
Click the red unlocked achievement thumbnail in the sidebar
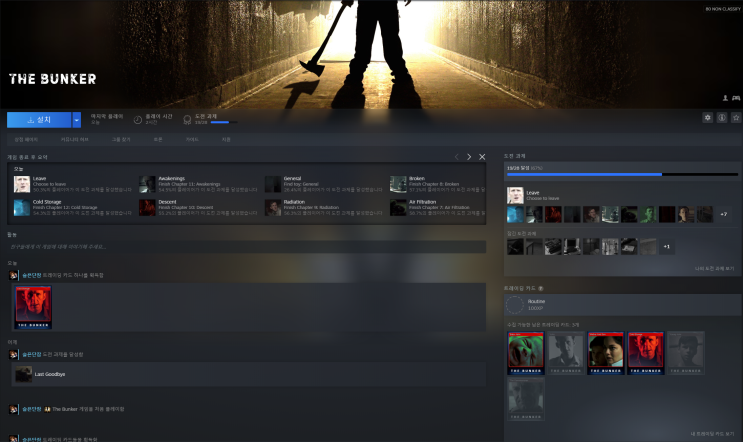pyautogui.click(x=553, y=214)
